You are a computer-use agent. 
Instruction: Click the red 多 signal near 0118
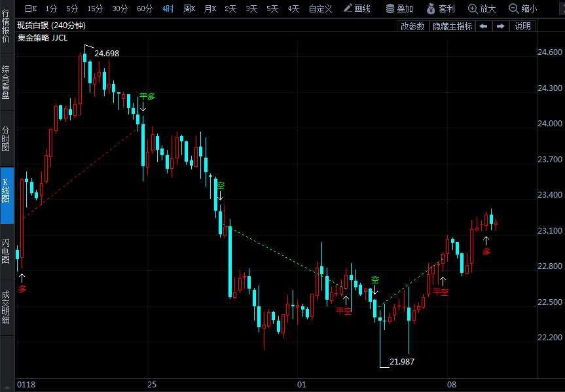click(22, 289)
